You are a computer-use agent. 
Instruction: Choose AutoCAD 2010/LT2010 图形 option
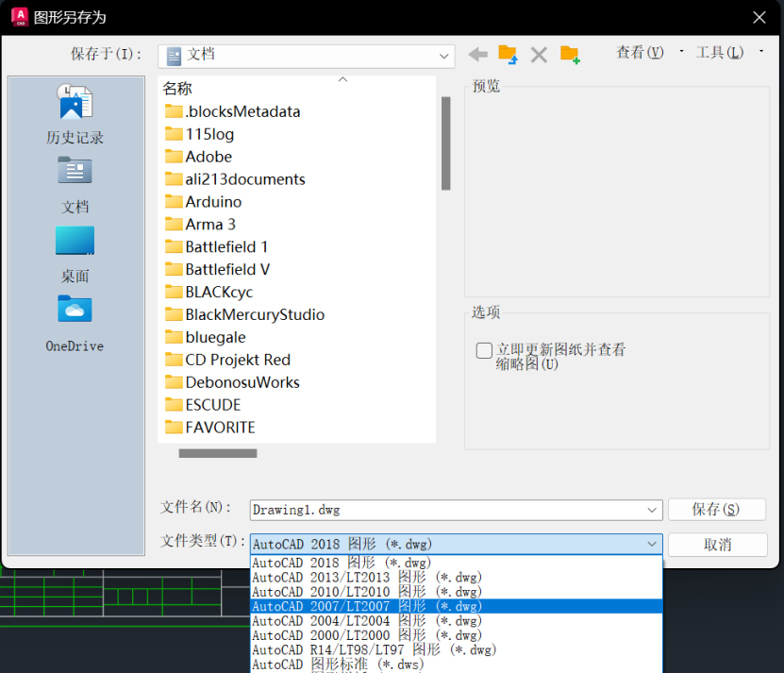point(456,592)
